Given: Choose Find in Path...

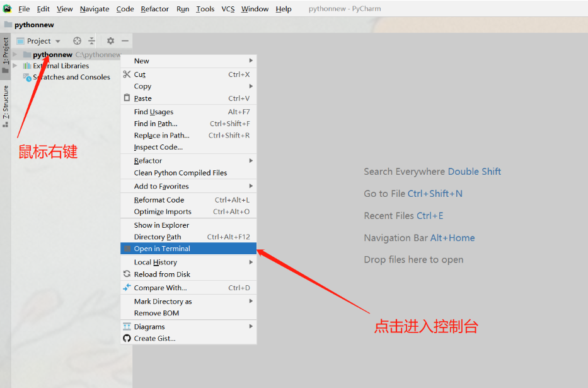Looking at the screenshot, I should click(x=188, y=124).
